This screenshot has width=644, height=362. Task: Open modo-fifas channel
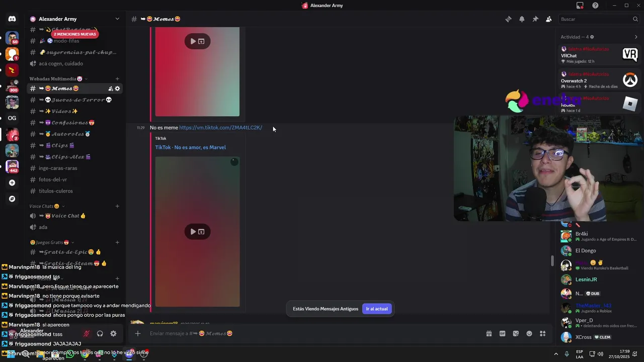pos(74,41)
